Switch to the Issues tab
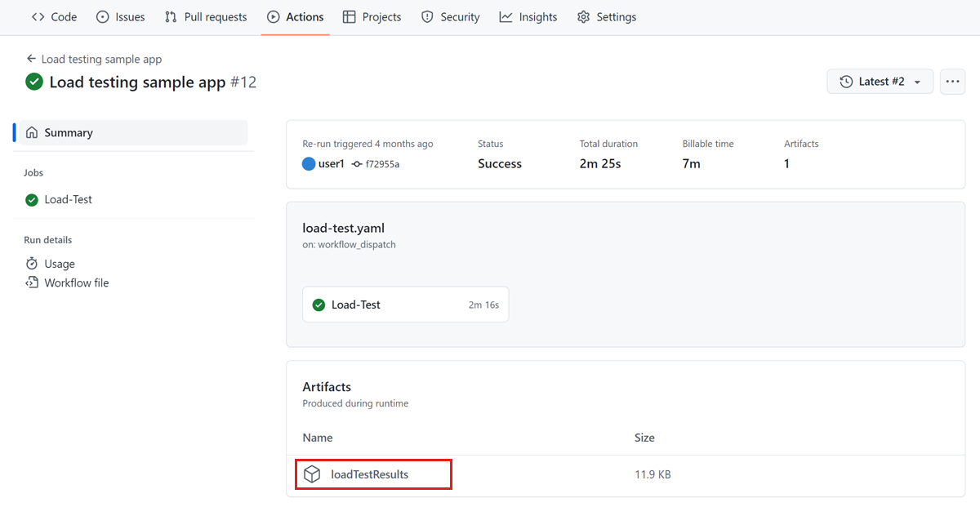The width and height of the screenshot is (980, 507). click(x=120, y=17)
